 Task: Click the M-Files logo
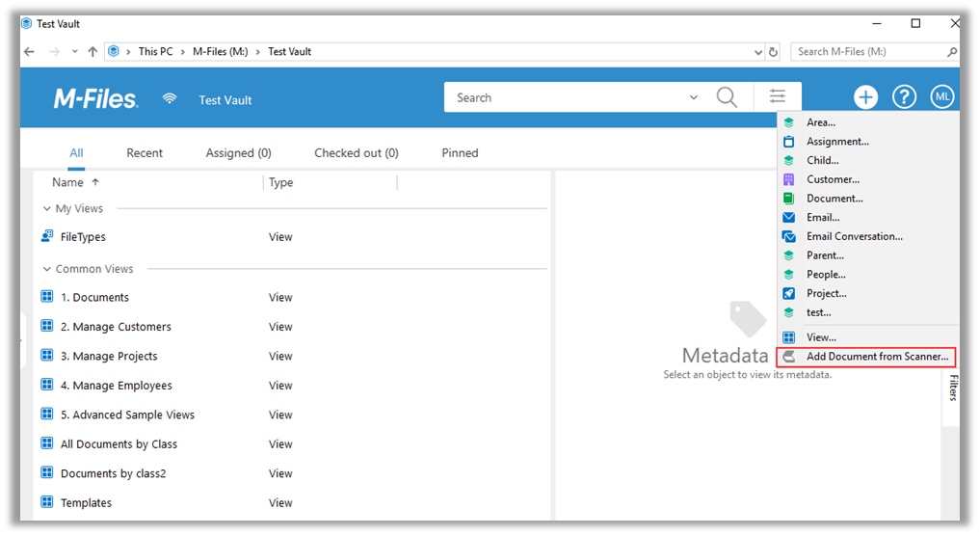pyautogui.click(x=95, y=98)
